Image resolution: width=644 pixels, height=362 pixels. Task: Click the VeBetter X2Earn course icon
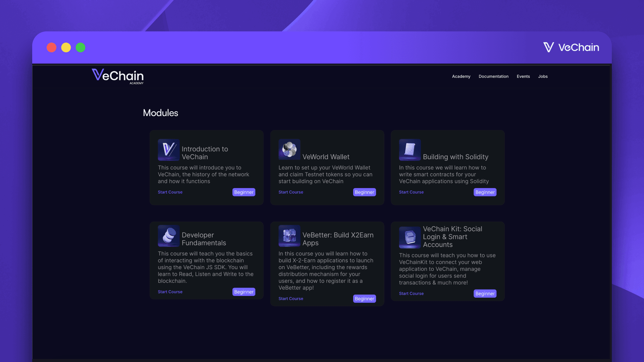coord(289,236)
